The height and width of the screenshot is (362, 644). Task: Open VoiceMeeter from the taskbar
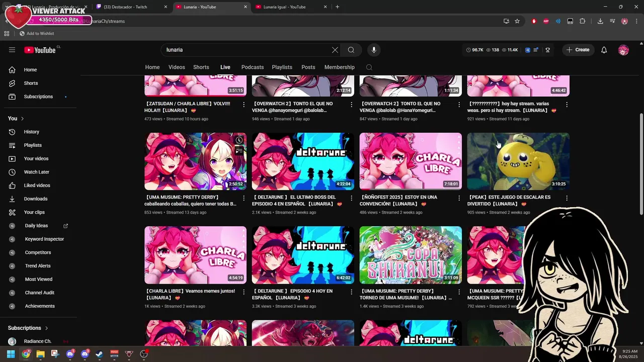pyautogui.click(x=114, y=354)
